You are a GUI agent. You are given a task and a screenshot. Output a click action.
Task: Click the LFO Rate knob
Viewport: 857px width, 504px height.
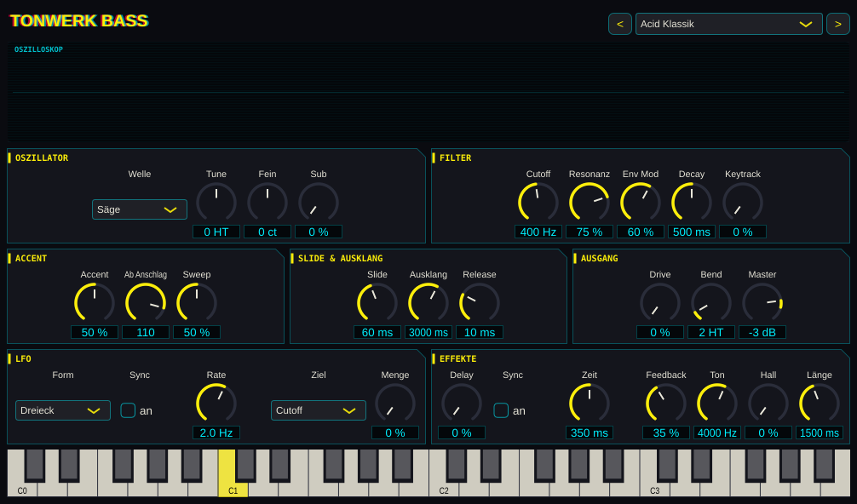point(216,404)
